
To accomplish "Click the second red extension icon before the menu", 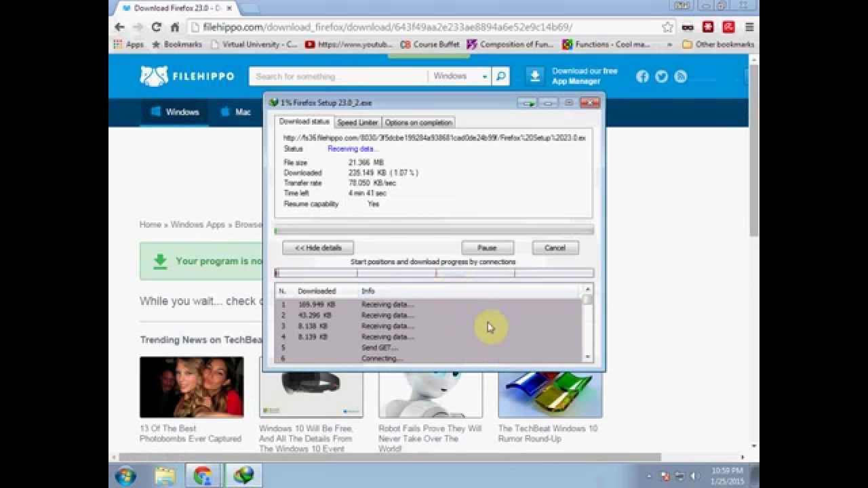I will [728, 27].
